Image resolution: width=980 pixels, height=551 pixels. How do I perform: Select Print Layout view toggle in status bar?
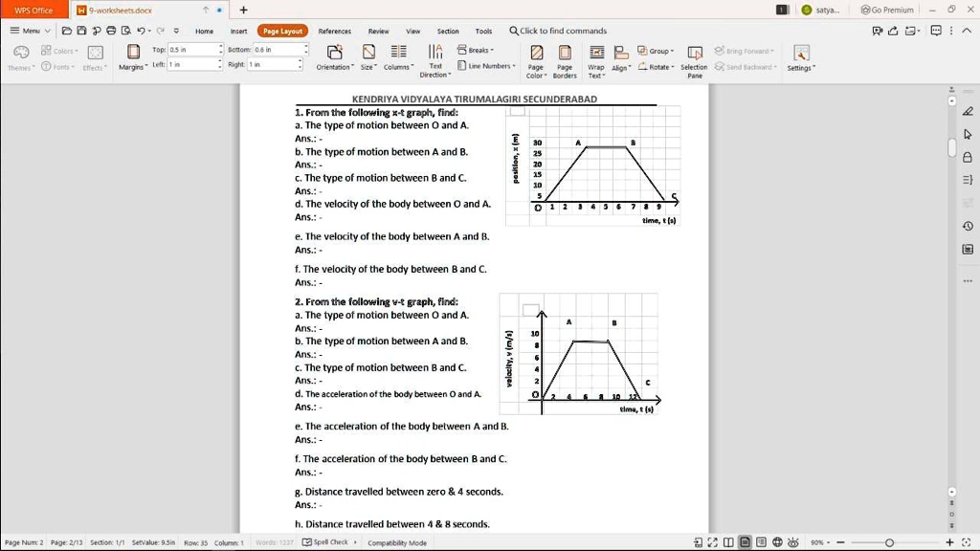[x=745, y=542]
